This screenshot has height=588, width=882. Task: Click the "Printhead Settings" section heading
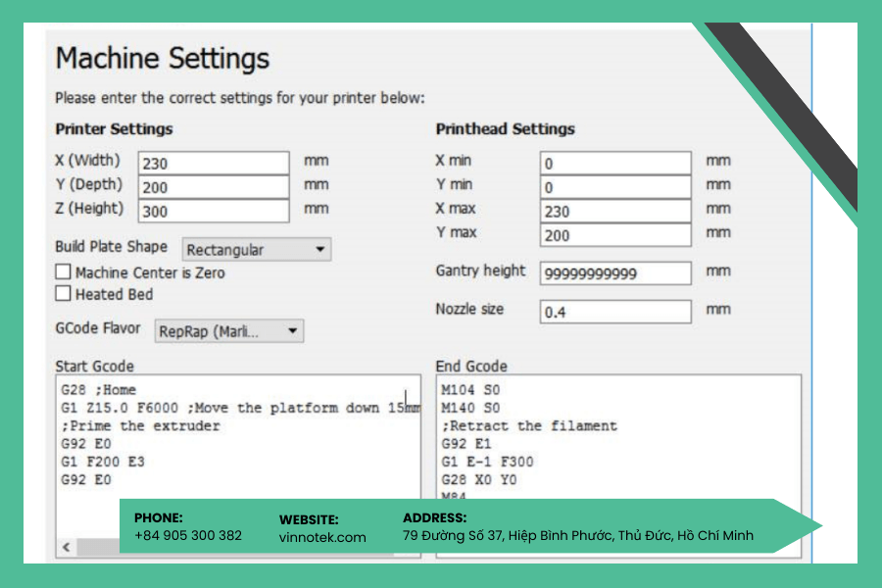pyautogui.click(x=505, y=128)
